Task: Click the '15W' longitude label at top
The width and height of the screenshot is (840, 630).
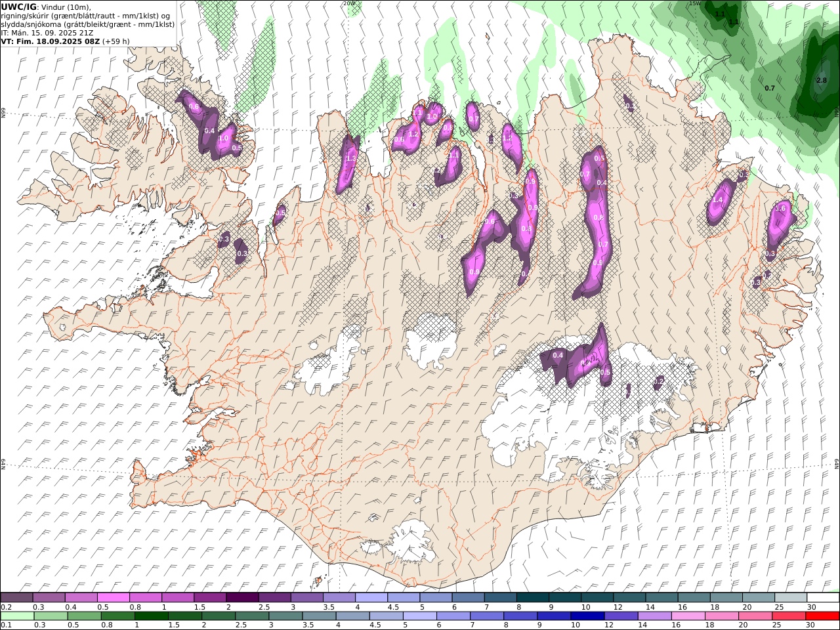Action: 694,3
